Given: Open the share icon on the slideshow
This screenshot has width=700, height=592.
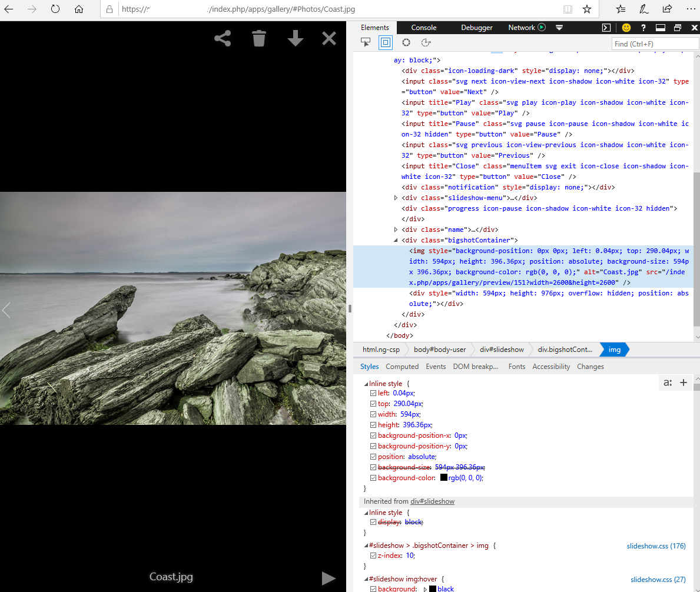Looking at the screenshot, I should [x=222, y=38].
